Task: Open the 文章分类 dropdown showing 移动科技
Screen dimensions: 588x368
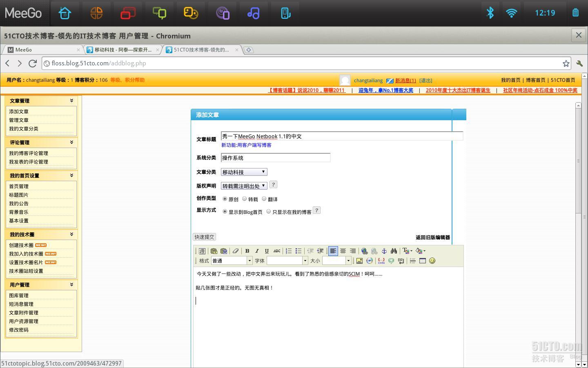Action: (x=244, y=172)
